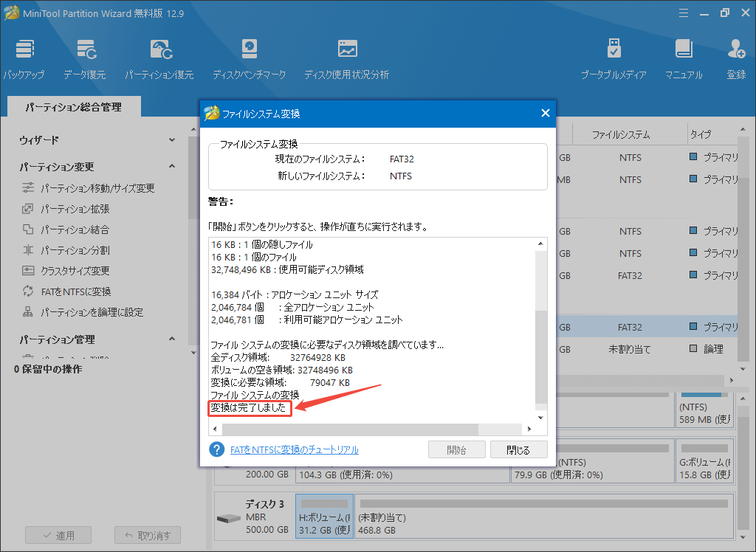Switch to パーティション総合管理 tab

click(x=74, y=106)
